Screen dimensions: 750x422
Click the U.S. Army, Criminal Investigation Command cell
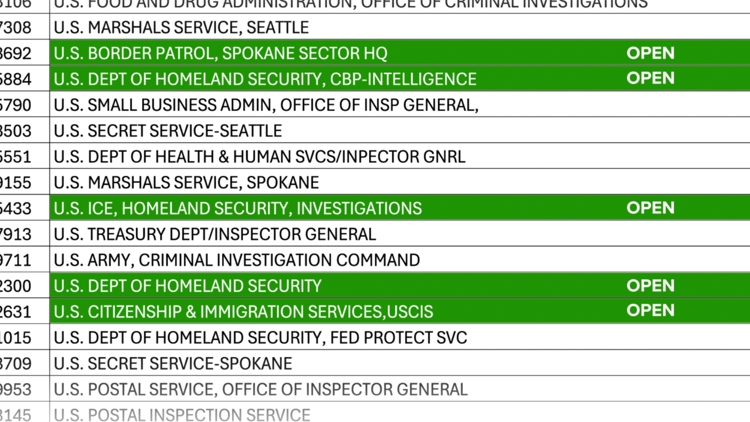coord(237,261)
